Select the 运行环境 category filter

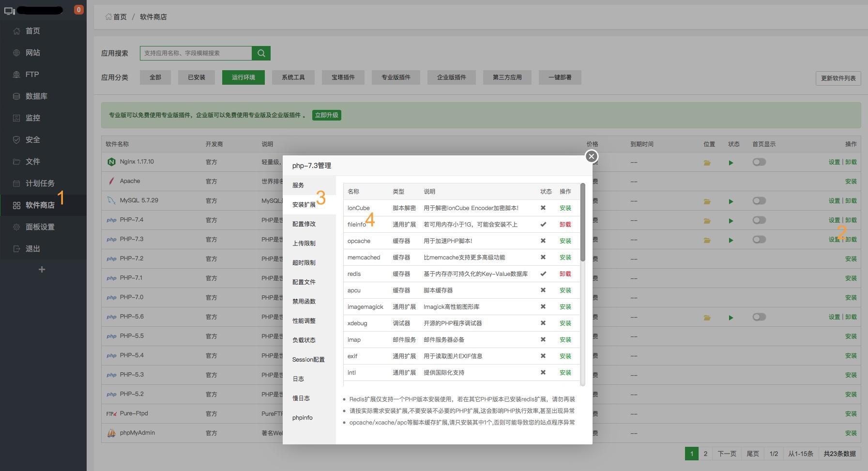click(244, 77)
